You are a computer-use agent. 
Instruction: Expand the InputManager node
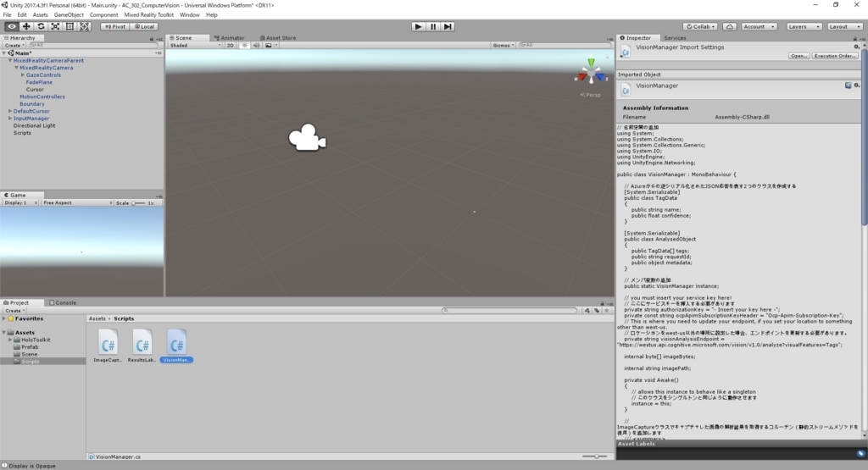10,119
